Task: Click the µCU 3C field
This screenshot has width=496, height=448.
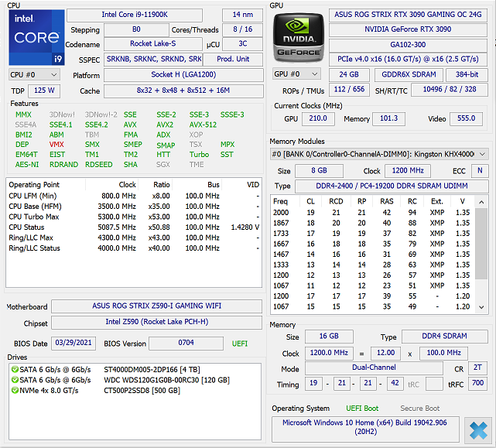Action: [243, 44]
